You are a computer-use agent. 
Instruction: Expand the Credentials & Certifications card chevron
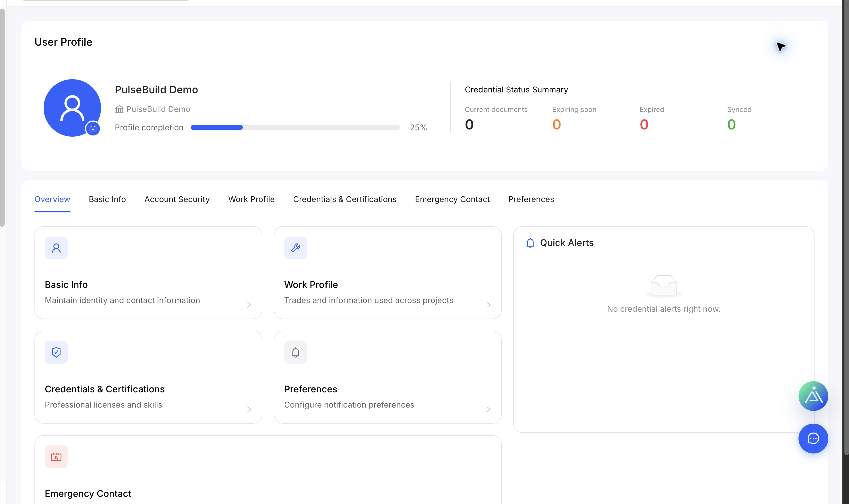pos(249,409)
